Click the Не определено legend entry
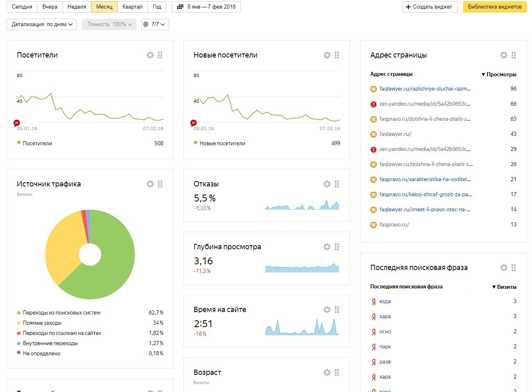The image size is (532, 392). tap(42, 354)
